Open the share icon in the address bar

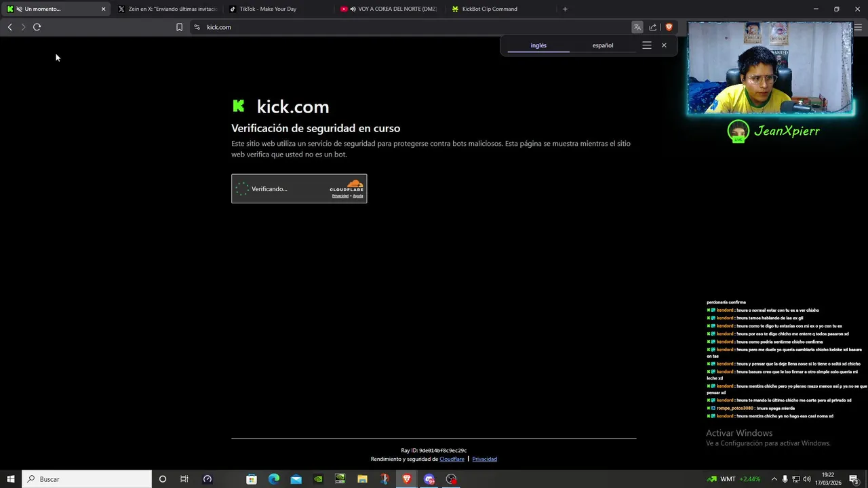(652, 27)
